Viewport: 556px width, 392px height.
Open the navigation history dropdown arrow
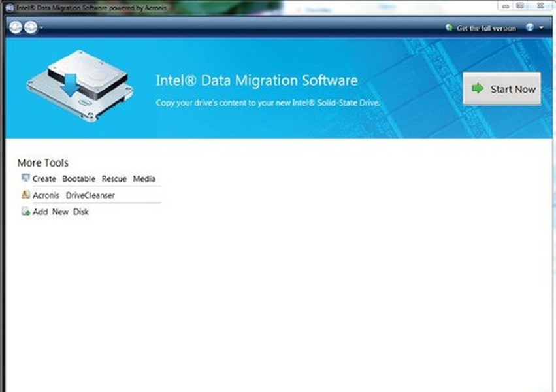(x=41, y=27)
